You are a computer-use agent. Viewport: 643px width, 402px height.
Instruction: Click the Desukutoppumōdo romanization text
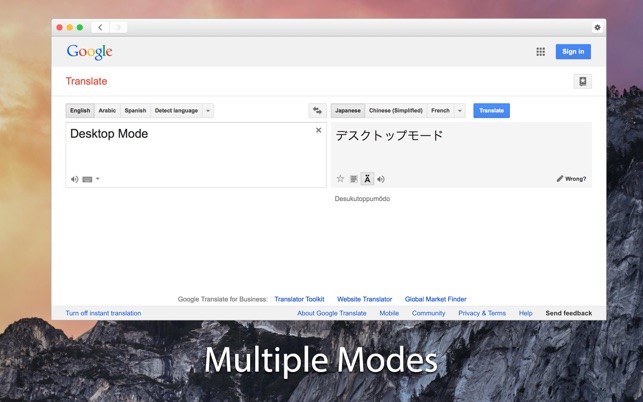click(x=362, y=199)
